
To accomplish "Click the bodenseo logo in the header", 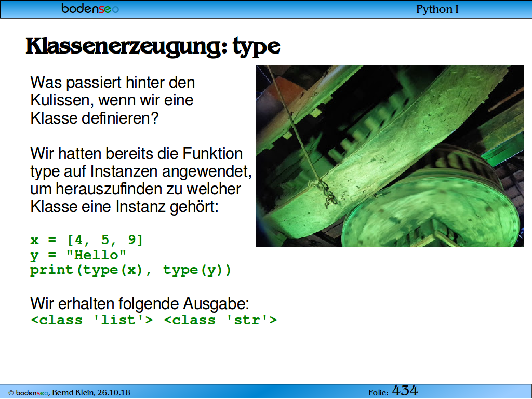I will tap(90, 8).
